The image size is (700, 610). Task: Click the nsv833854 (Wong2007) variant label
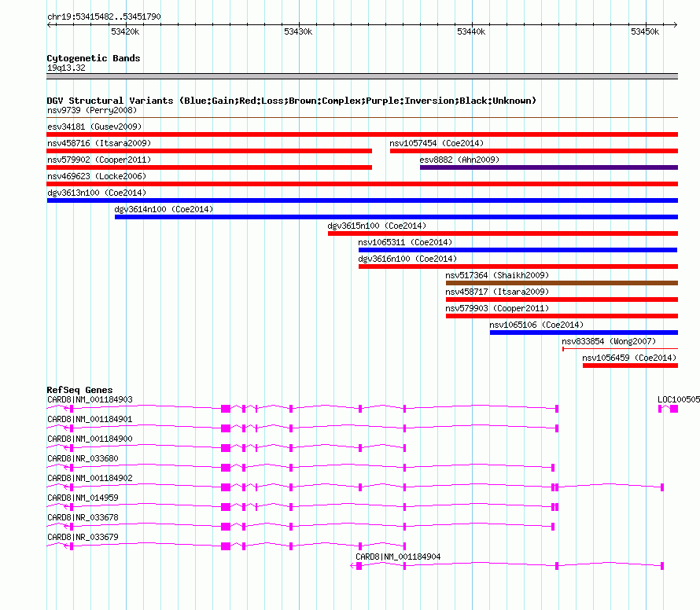click(x=609, y=341)
